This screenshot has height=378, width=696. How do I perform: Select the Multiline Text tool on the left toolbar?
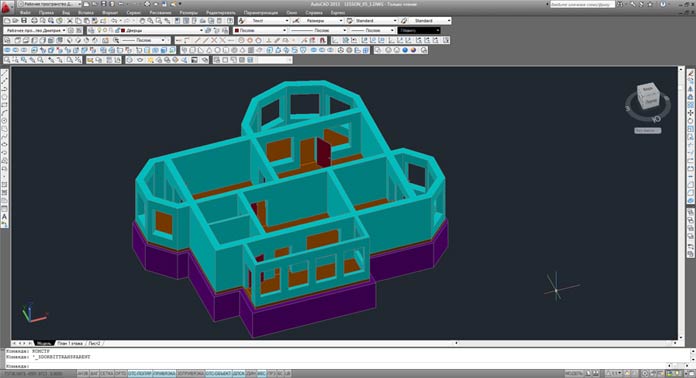pyautogui.click(x=4, y=217)
